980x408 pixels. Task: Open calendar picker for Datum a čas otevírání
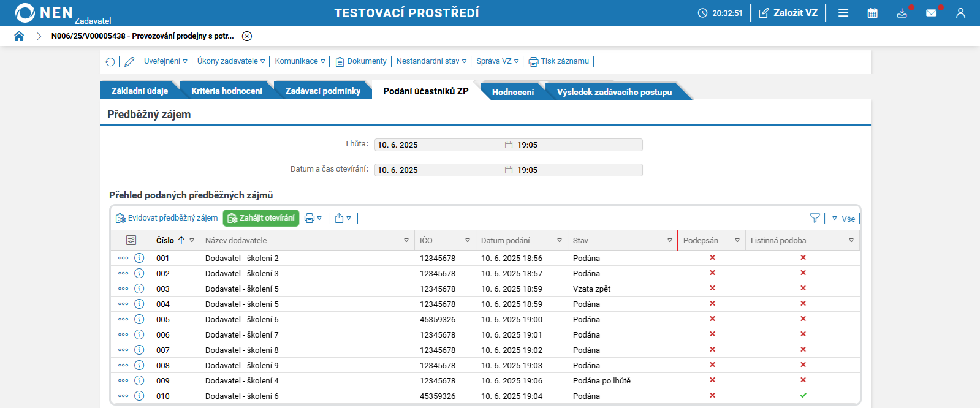pos(509,170)
